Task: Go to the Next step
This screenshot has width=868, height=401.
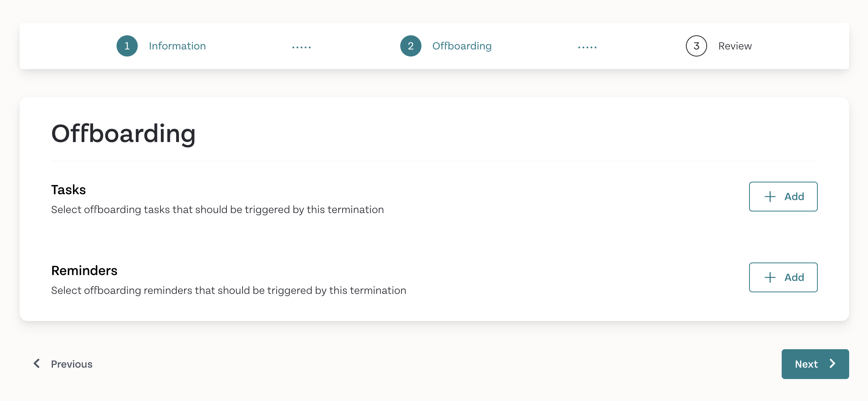Action: [815, 364]
